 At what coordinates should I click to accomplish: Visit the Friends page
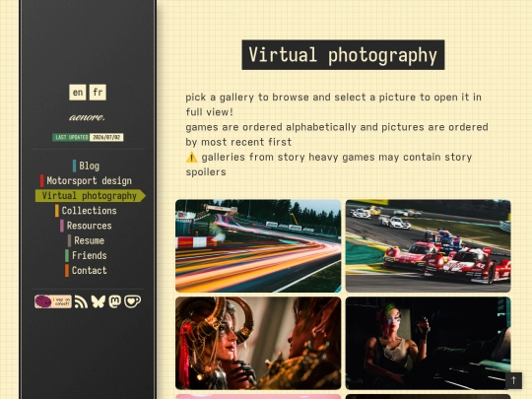pos(86,255)
